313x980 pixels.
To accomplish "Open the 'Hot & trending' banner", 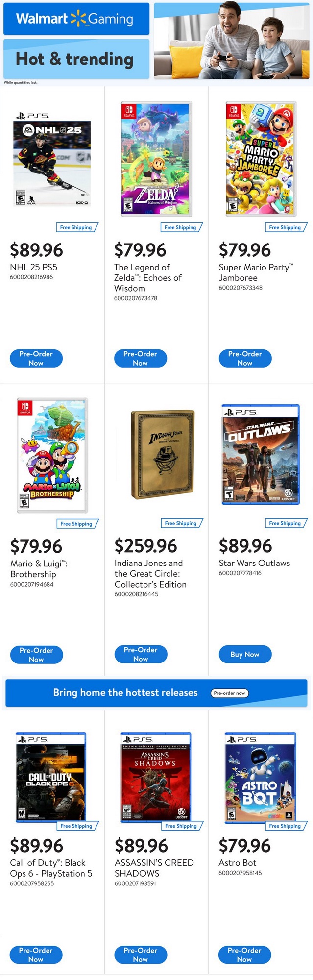I will point(76,59).
